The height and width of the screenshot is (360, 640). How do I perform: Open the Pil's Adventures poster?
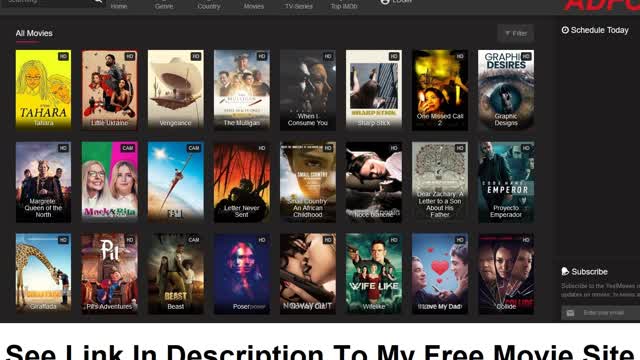point(109,274)
